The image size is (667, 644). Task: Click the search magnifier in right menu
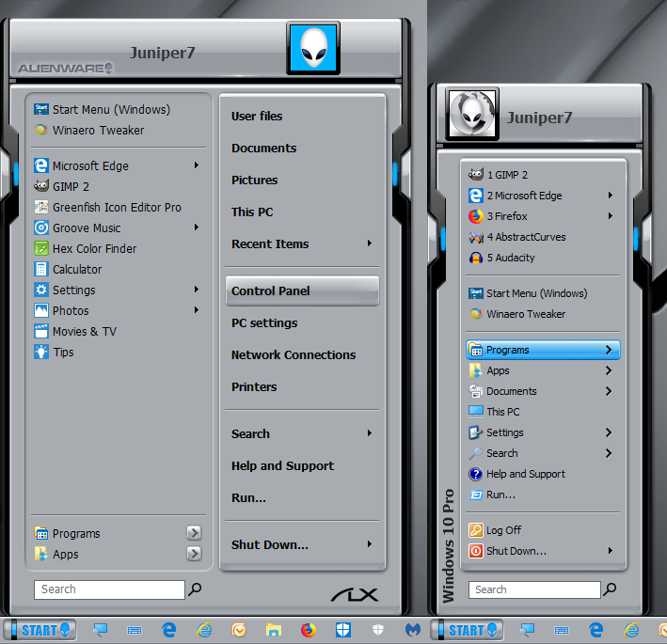point(610,589)
